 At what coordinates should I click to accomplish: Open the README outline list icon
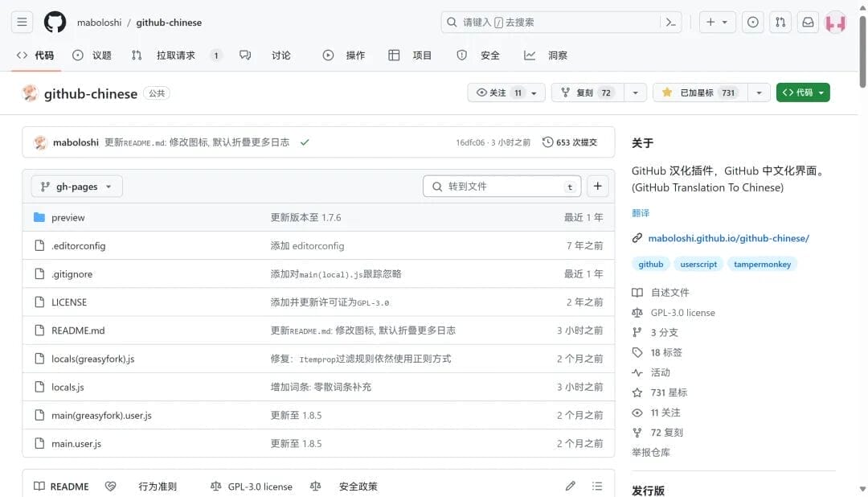(596, 486)
